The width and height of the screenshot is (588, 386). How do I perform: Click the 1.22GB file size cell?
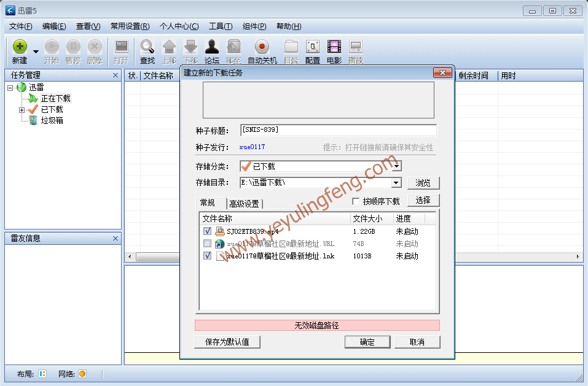pyautogui.click(x=364, y=231)
